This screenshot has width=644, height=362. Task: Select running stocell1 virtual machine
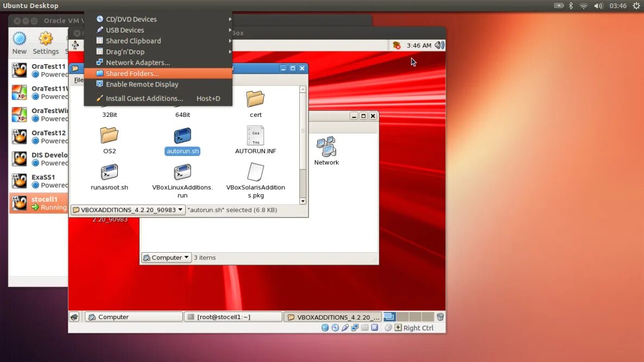39,203
